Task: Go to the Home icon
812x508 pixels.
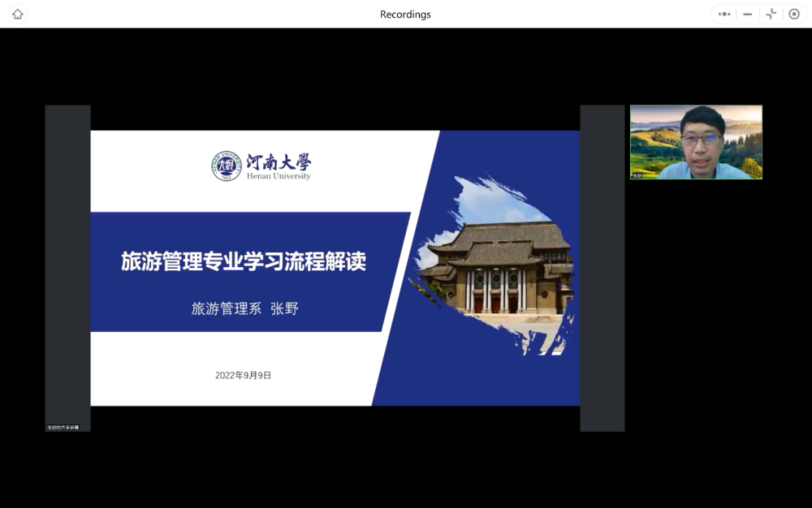Action: pos(17,14)
